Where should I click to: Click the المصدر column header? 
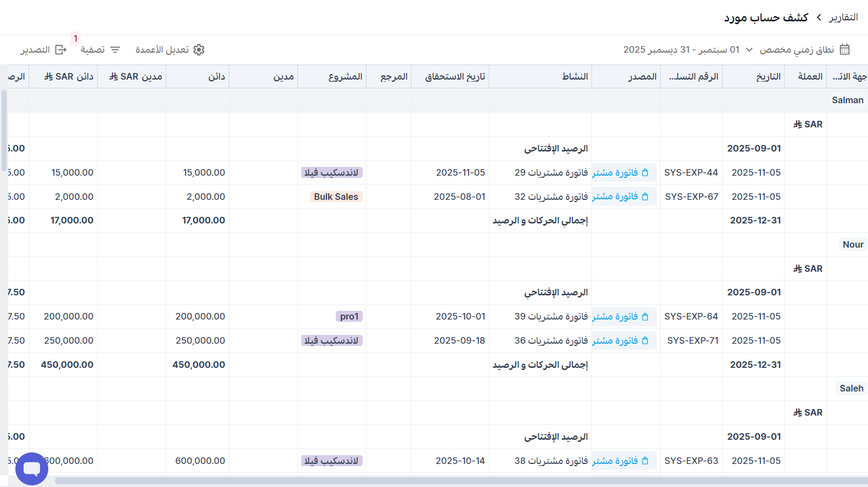click(626, 77)
